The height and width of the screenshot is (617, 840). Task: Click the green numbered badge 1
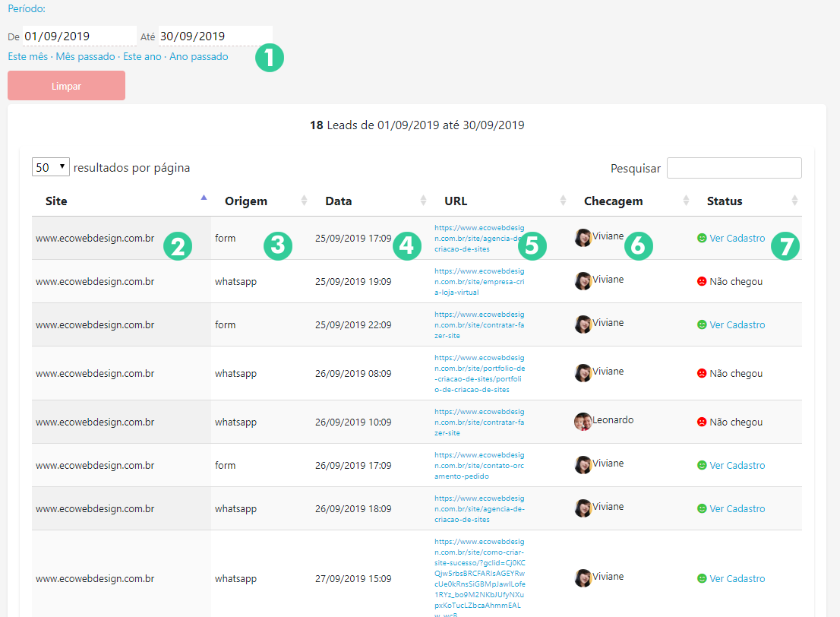click(269, 58)
